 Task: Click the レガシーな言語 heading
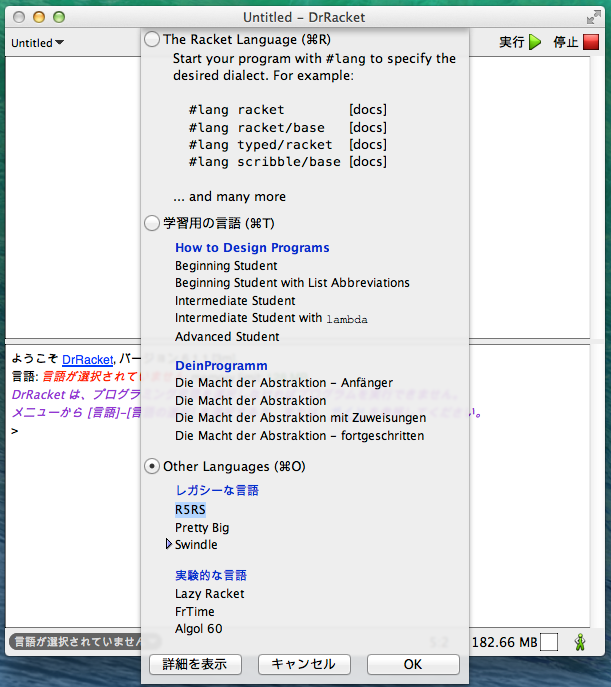pos(217,490)
